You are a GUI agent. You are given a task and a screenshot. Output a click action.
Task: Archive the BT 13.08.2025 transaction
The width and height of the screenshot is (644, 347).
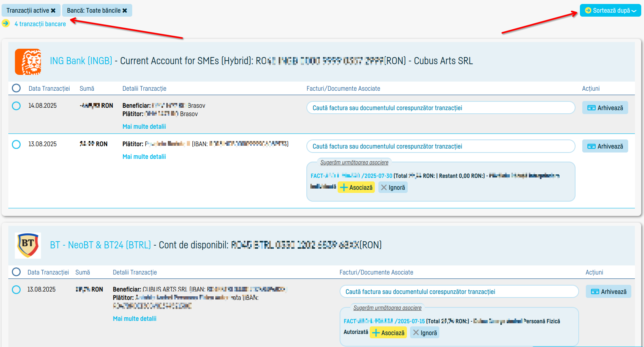pos(608,292)
